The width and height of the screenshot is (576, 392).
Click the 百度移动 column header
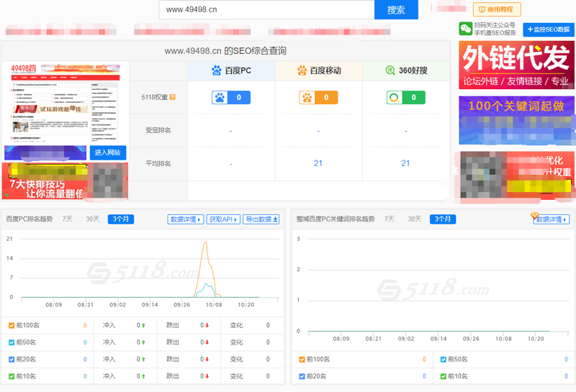319,70
